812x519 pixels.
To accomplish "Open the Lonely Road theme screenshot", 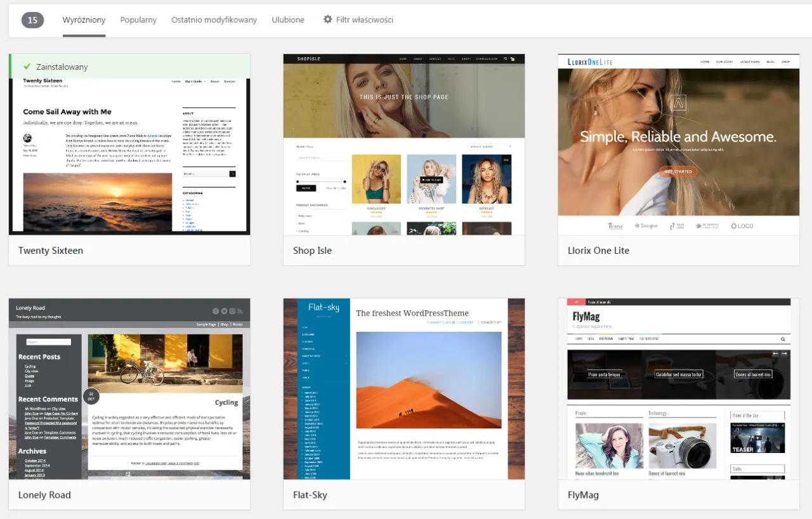I will 129,389.
